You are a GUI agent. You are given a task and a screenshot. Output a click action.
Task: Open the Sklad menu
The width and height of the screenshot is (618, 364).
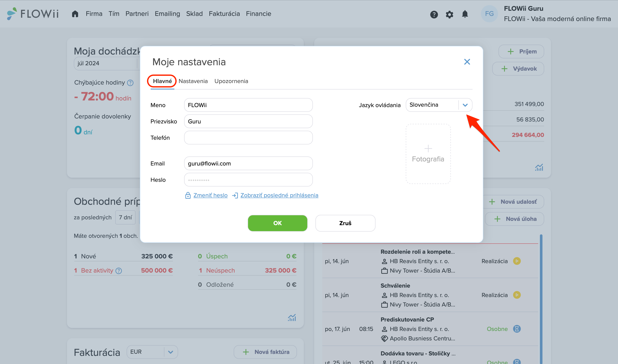click(x=194, y=14)
